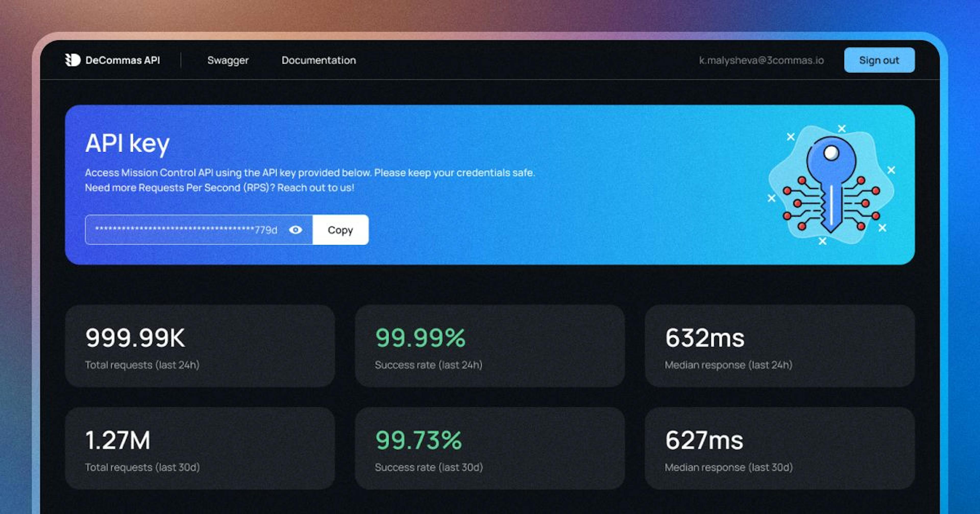Open the Documentation tab
Viewport: 980px width, 514px height.
(317, 60)
